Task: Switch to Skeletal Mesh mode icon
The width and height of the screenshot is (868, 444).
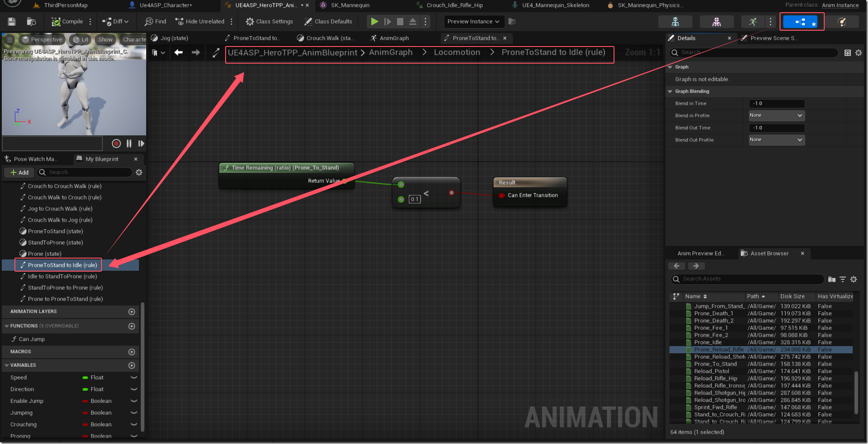Action: point(716,22)
